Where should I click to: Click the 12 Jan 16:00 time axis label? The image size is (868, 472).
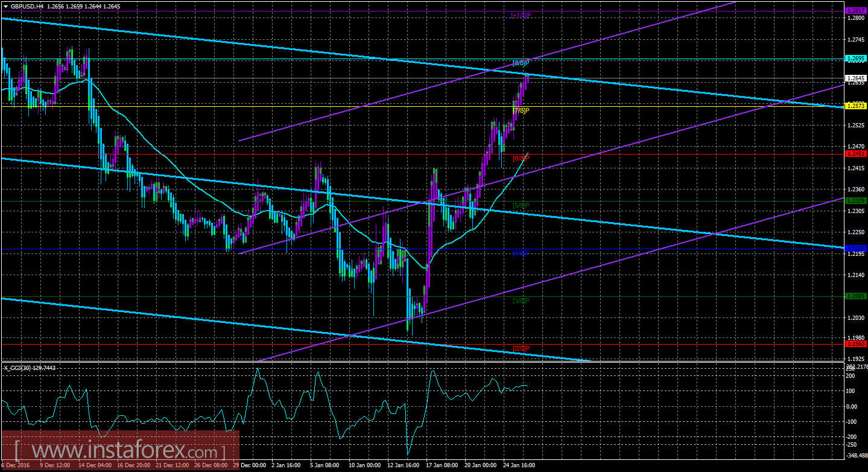point(403,465)
